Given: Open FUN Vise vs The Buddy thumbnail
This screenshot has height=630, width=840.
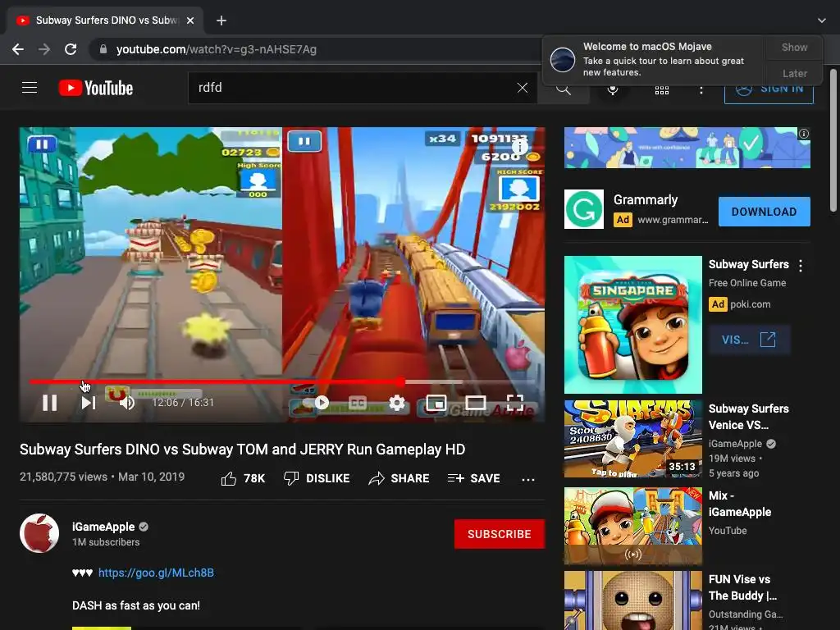Looking at the screenshot, I should tap(633, 600).
